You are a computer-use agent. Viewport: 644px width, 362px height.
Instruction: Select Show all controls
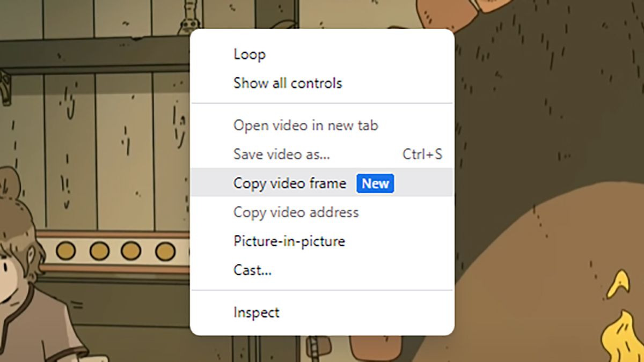[288, 83]
